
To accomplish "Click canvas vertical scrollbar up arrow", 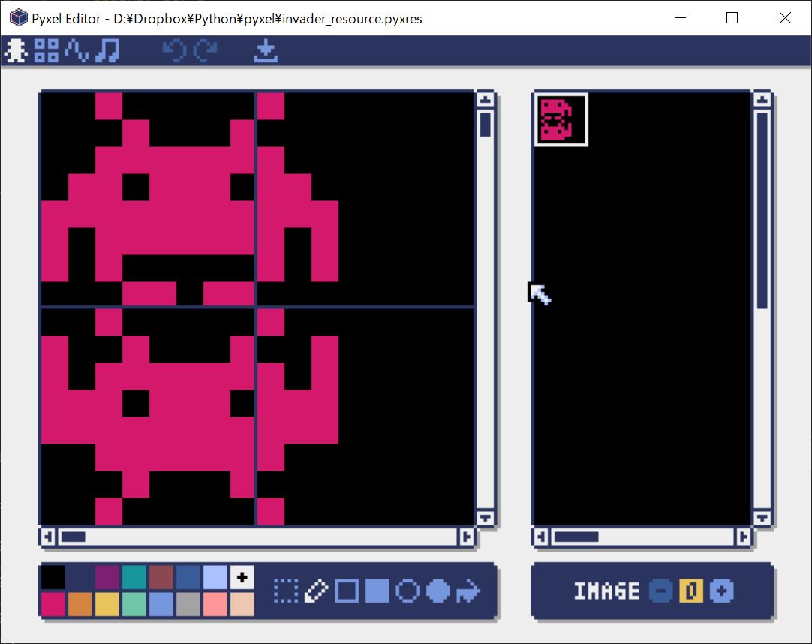I will [486, 99].
